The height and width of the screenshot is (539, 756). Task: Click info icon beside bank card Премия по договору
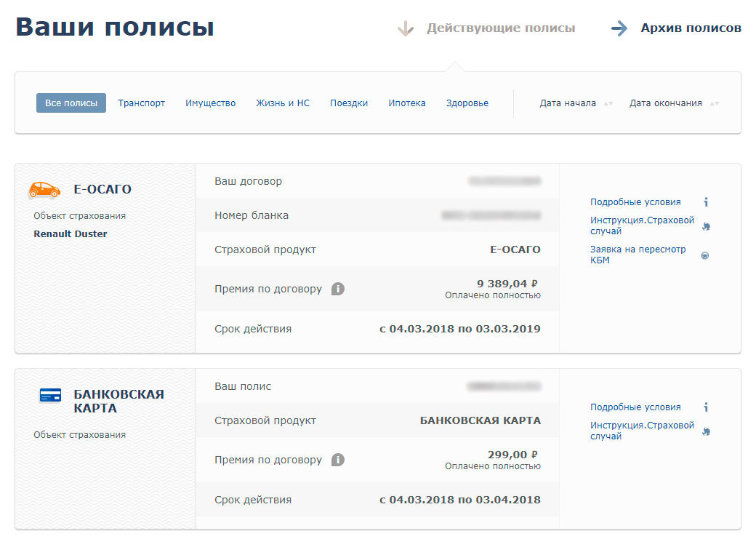[338, 460]
